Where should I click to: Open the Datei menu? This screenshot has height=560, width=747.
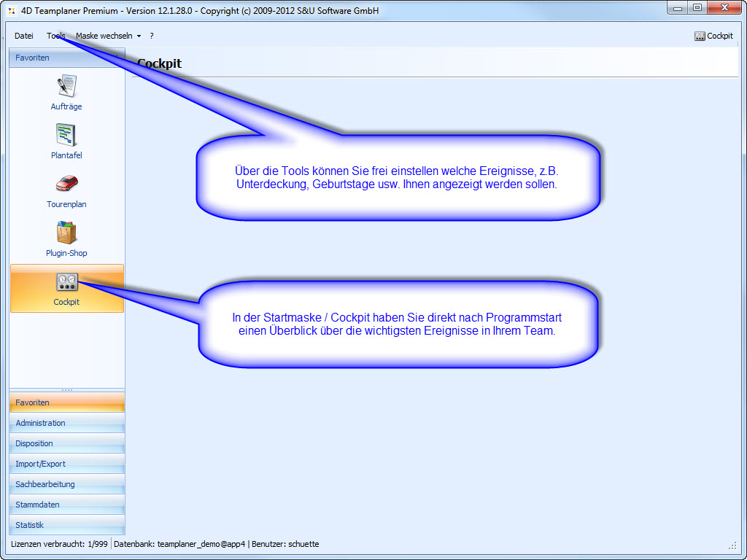tap(24, 36)
